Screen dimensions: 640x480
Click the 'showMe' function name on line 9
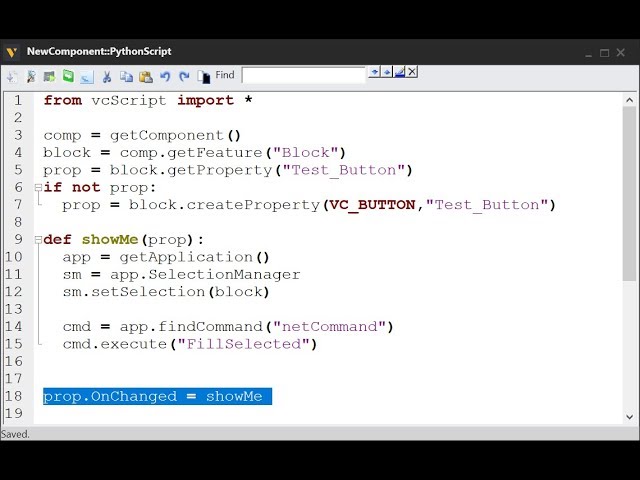110,240
